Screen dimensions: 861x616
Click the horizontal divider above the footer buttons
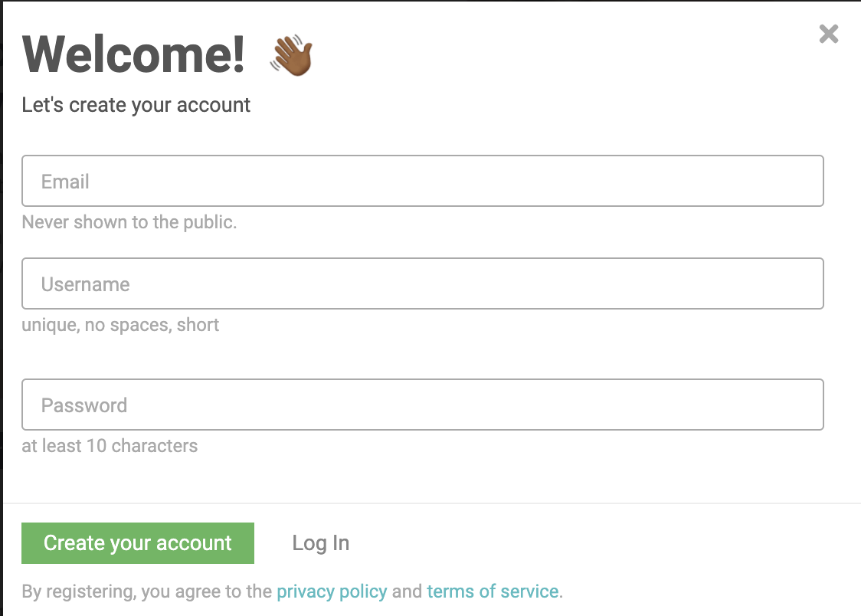pyautogui.click(x=431, y=503)
